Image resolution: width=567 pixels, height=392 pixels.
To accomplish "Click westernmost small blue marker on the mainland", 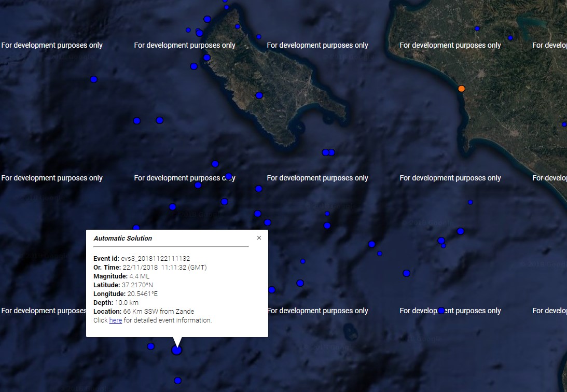I will [x=477, y=29].
